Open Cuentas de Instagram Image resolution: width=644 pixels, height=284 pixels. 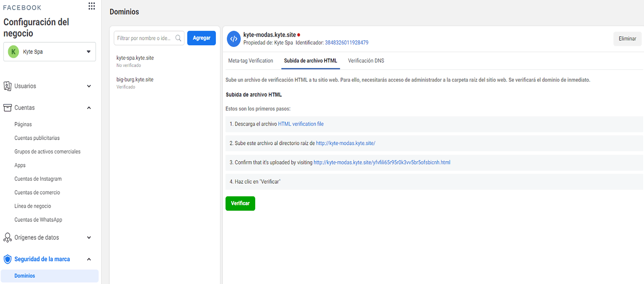click(38, 179)
